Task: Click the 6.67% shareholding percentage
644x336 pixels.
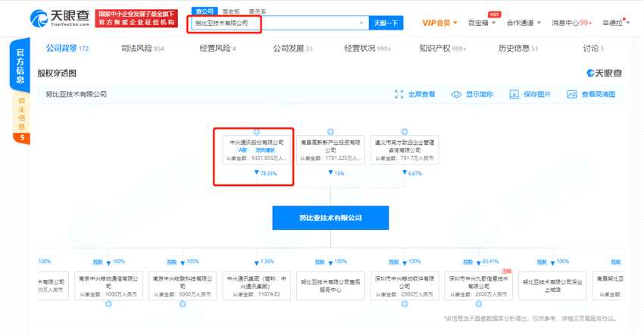Action: tap(415, 174)
